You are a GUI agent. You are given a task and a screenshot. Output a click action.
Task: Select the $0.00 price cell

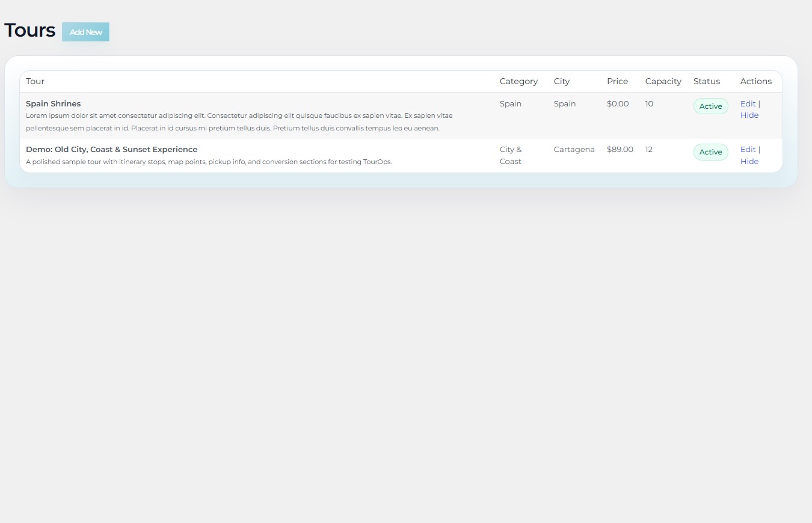[618, 104]
